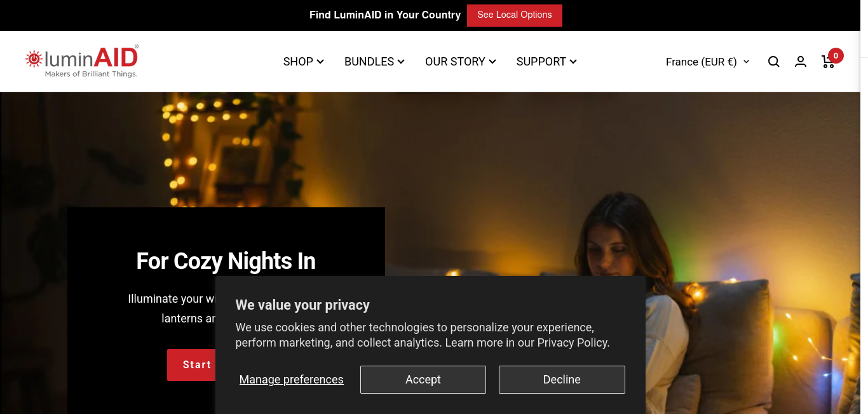Click the chevron next to France currency
This screenshot has height=414, width=868.
click(746, 62)
